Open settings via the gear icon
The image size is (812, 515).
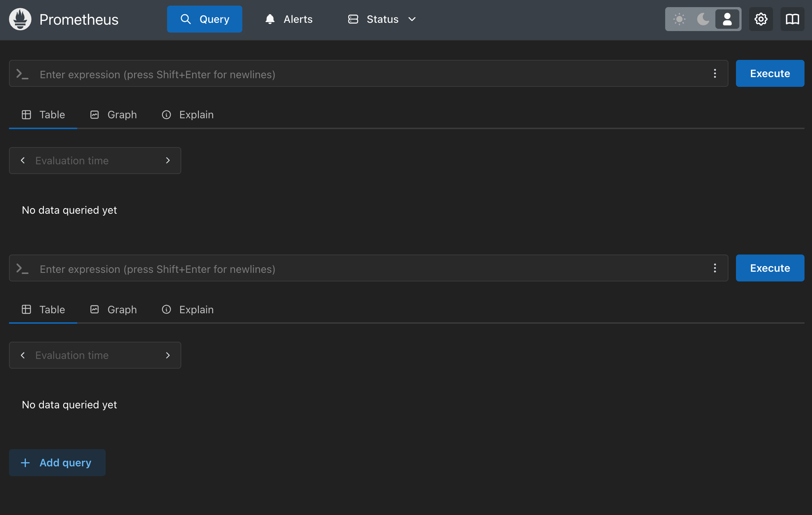(x=761, y=19)
